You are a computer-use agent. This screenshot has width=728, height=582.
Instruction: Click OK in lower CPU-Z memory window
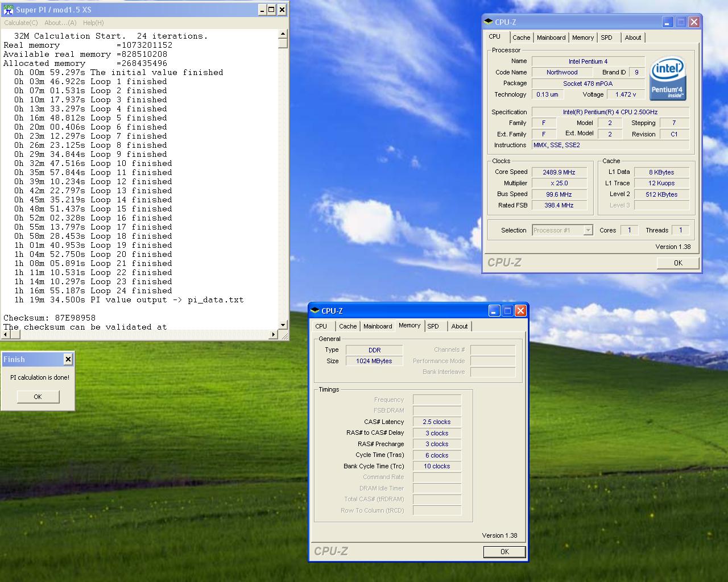click(504, 551)
